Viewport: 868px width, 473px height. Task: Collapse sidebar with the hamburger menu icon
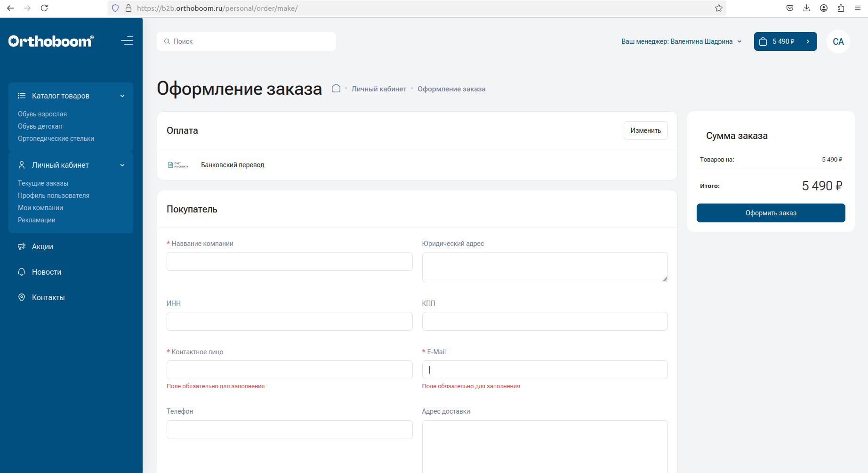click(x=127, y=41)
